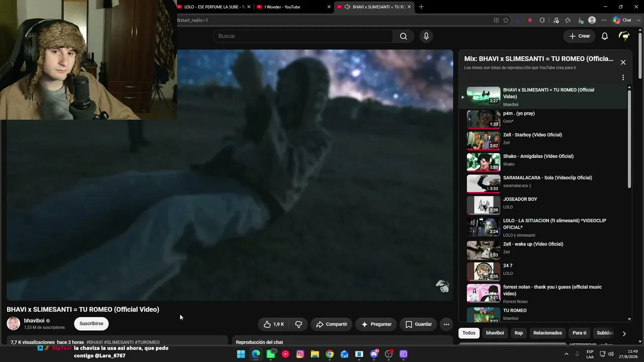Click the bhaviboi channel avatar

pos(14,324)
